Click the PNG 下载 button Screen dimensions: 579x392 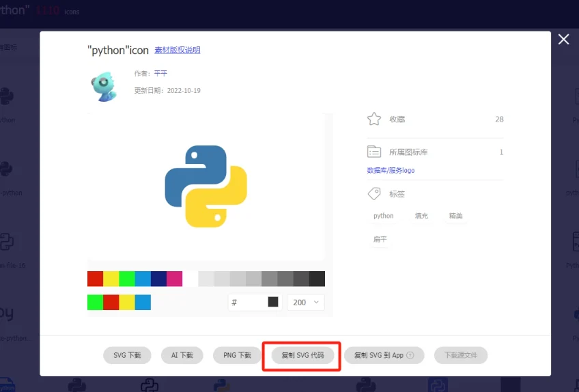[x=237, y=355]
